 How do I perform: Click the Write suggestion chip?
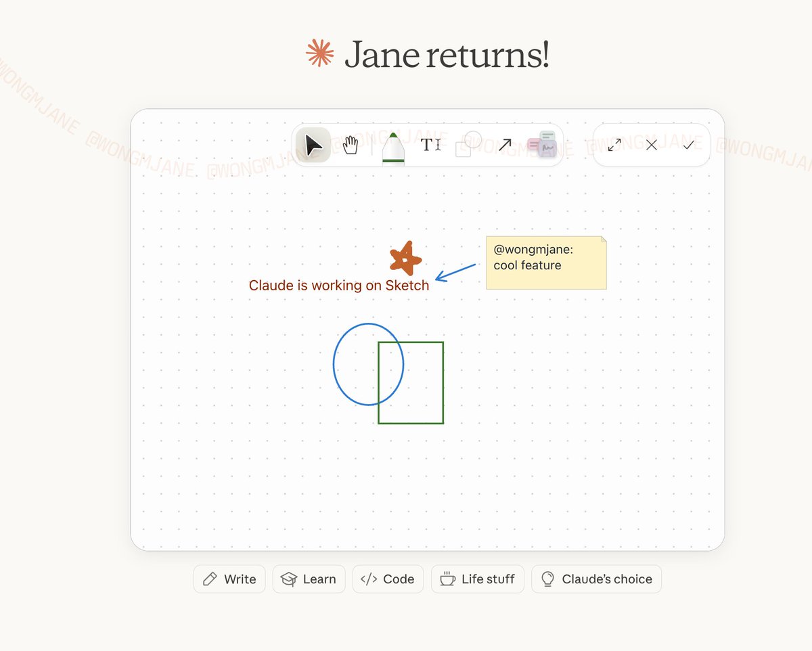229,579
